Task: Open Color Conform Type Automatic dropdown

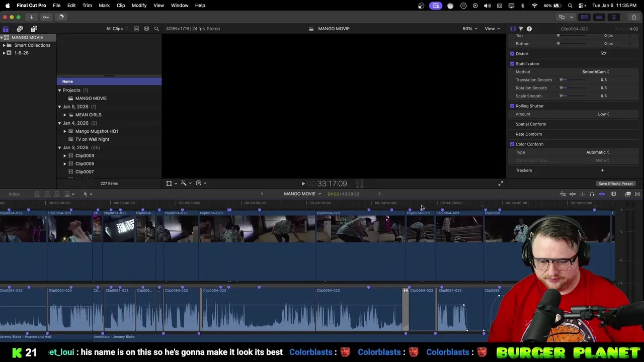Action: (598, 152)
